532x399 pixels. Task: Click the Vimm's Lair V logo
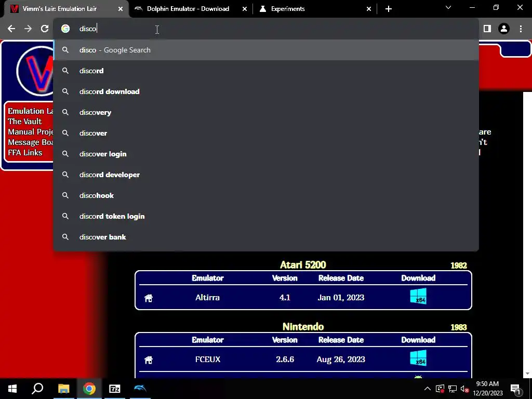(x=35, y=71)
